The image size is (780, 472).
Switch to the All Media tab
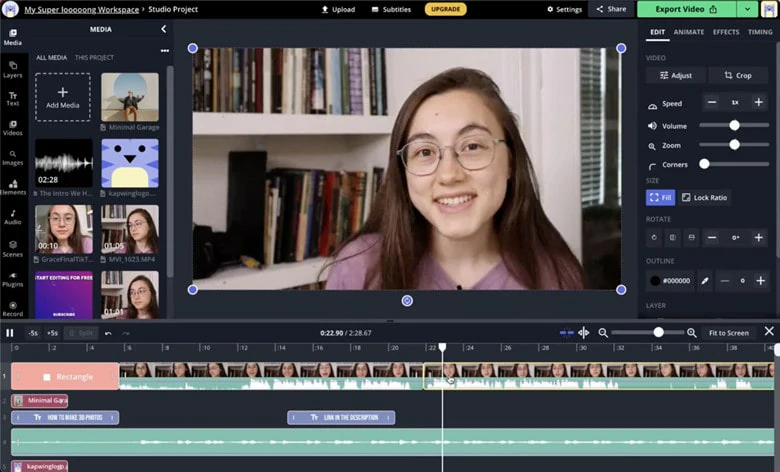tap(51, 58)
